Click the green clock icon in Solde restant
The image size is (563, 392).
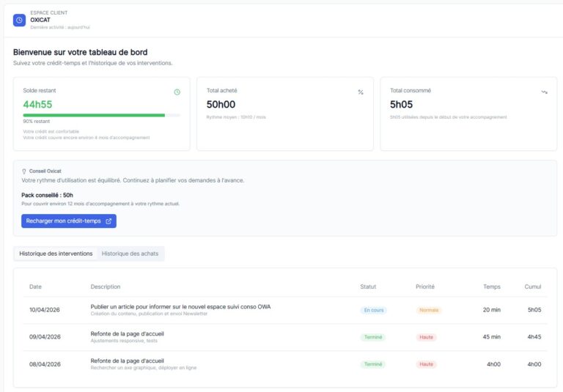point(177,92)
